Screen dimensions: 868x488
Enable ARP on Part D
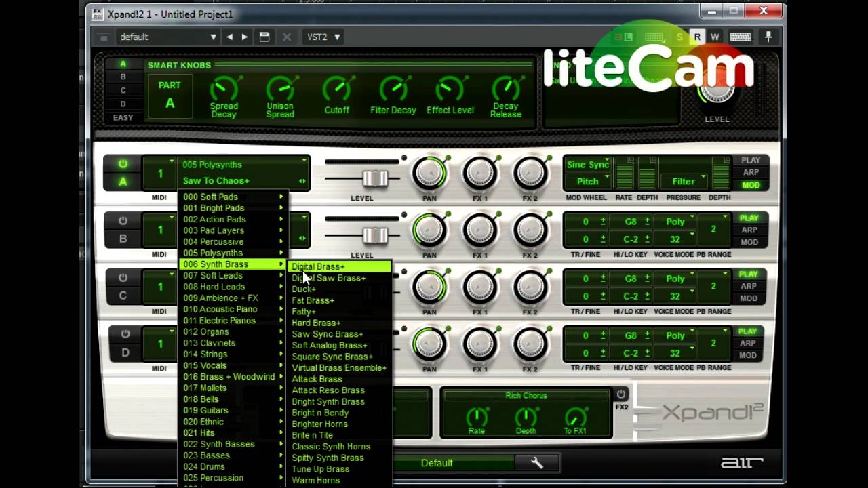point(749,344)
